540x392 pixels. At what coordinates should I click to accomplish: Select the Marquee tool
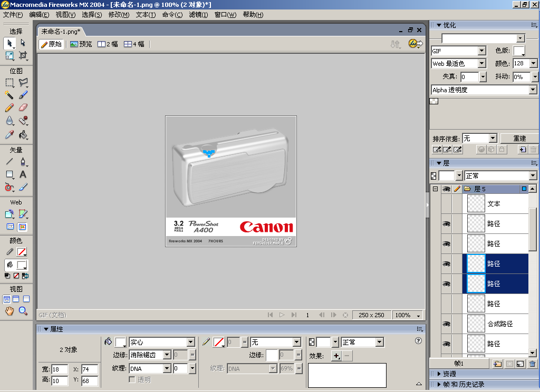(9, 83)
